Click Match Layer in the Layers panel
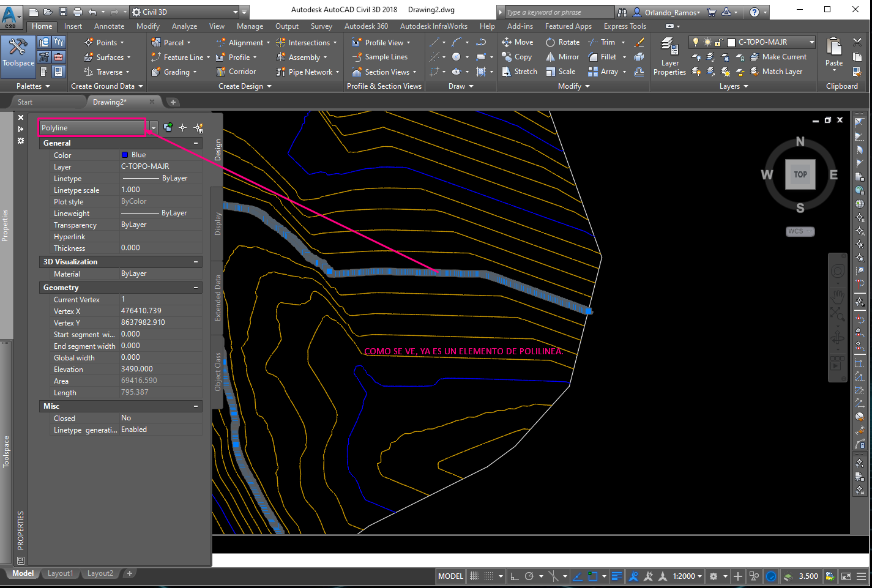Screen dimensions: 872x588 (x=781, y=71)
